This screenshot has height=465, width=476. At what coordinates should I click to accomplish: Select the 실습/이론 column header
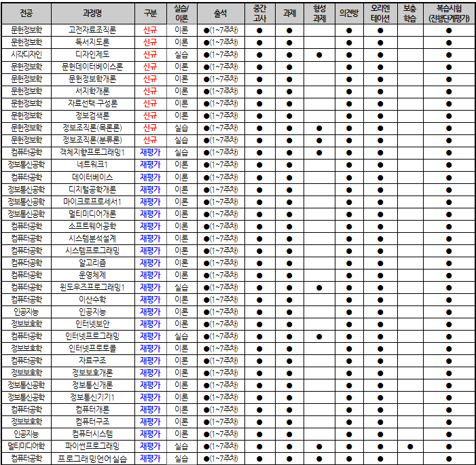coord(181,14)
